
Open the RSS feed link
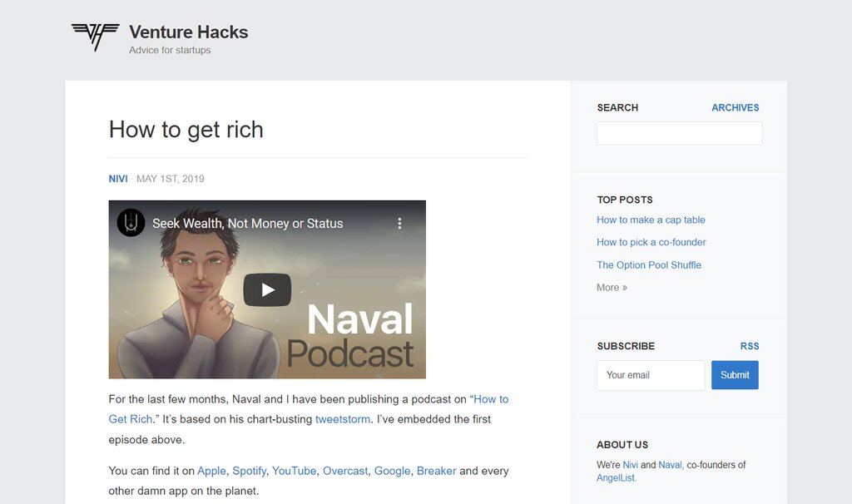click(x=750, y=346)
